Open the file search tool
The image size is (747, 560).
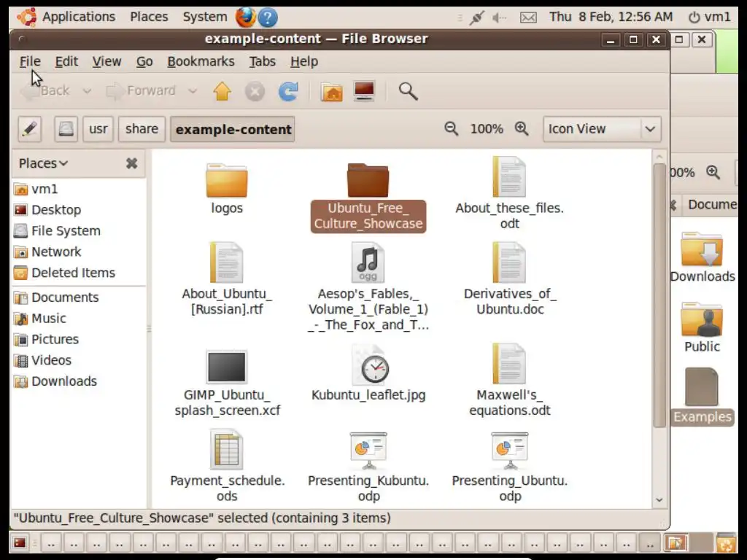point(408,91)
